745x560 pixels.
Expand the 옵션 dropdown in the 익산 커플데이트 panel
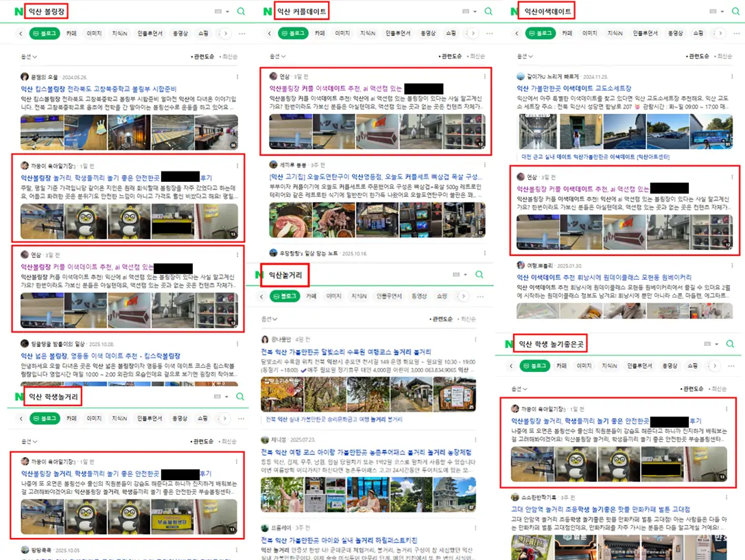coord(277,56)
